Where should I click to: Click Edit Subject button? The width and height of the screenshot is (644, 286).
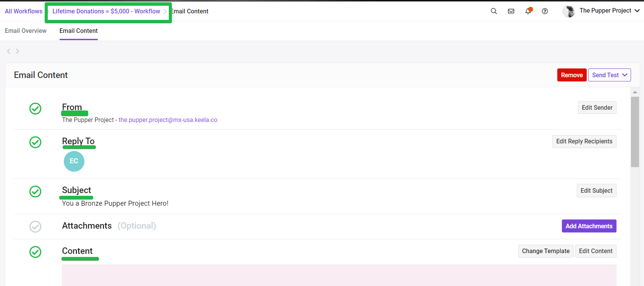tap(596, 190)
